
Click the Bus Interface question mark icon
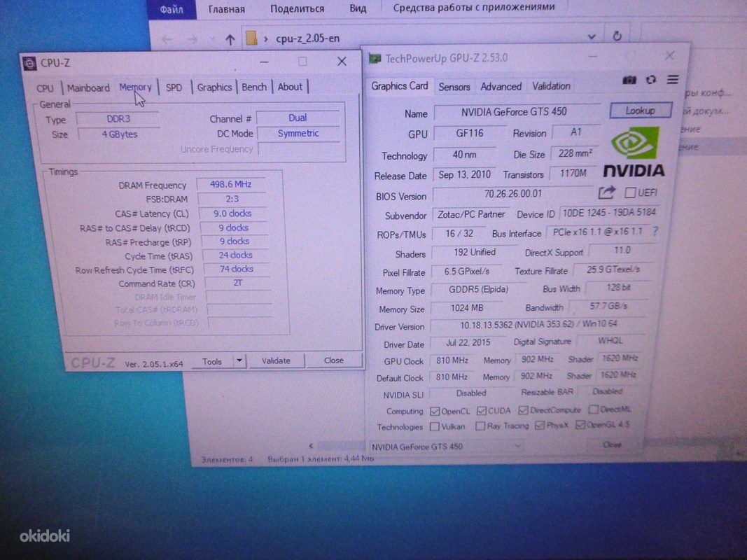655,232
